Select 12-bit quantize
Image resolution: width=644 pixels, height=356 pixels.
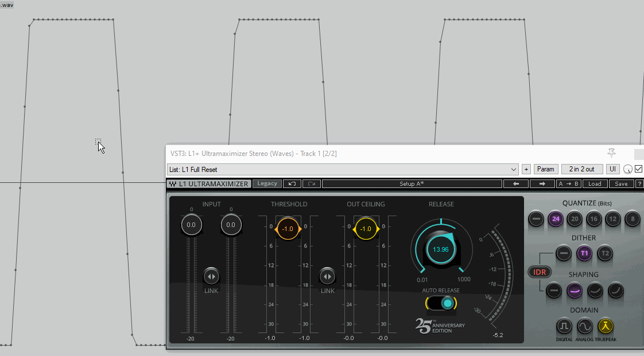[x=613, y=218]
